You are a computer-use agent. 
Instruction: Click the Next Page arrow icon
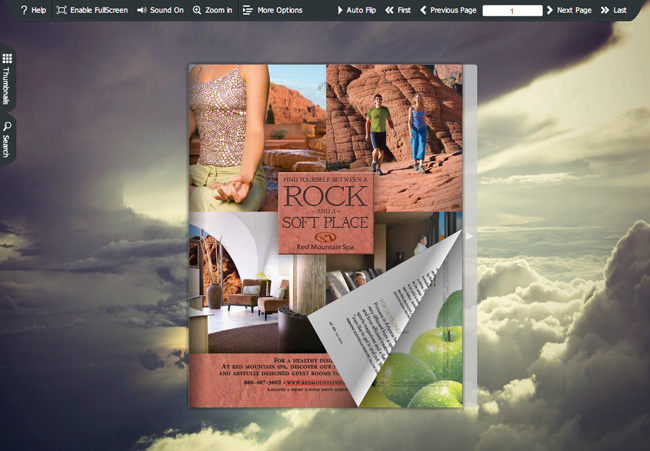point(550,10)
